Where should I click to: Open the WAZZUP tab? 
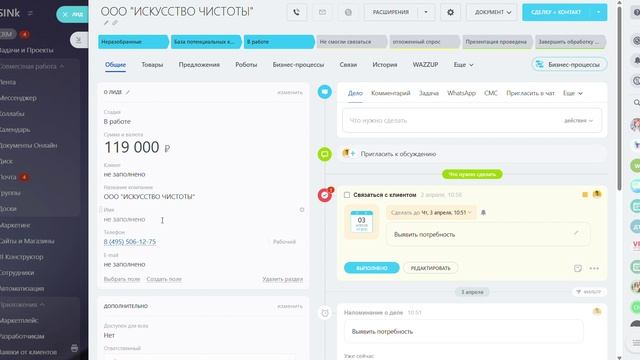425,65
